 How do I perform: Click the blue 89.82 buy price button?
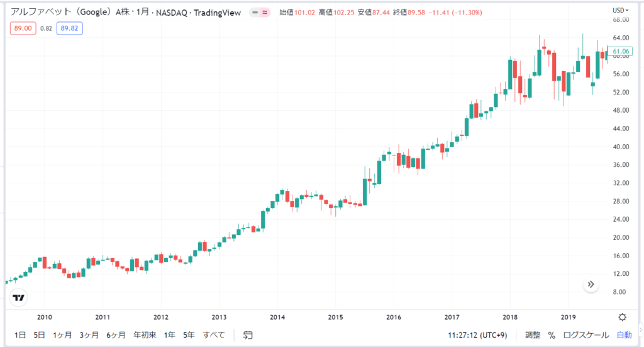coord(69,28)
